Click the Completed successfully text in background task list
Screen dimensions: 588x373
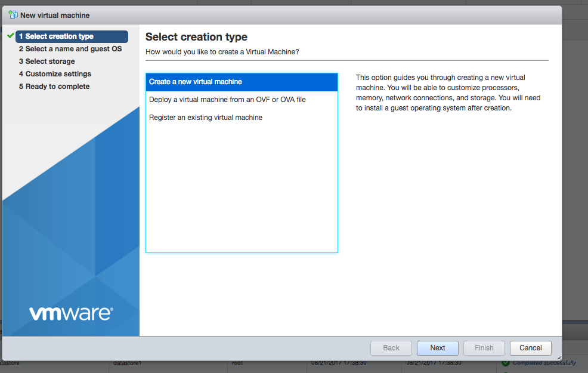point(544,363)
